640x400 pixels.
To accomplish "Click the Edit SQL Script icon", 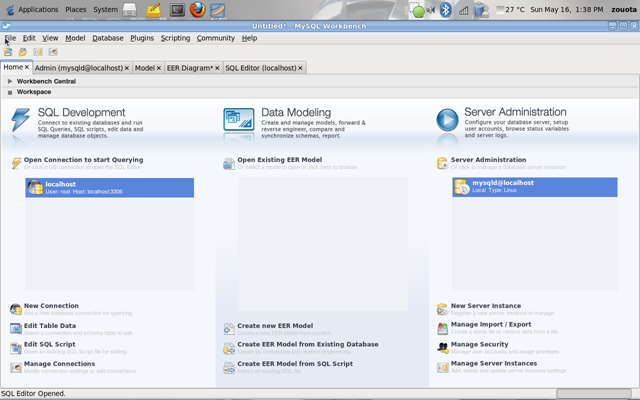I will click(x=16, y=348).
